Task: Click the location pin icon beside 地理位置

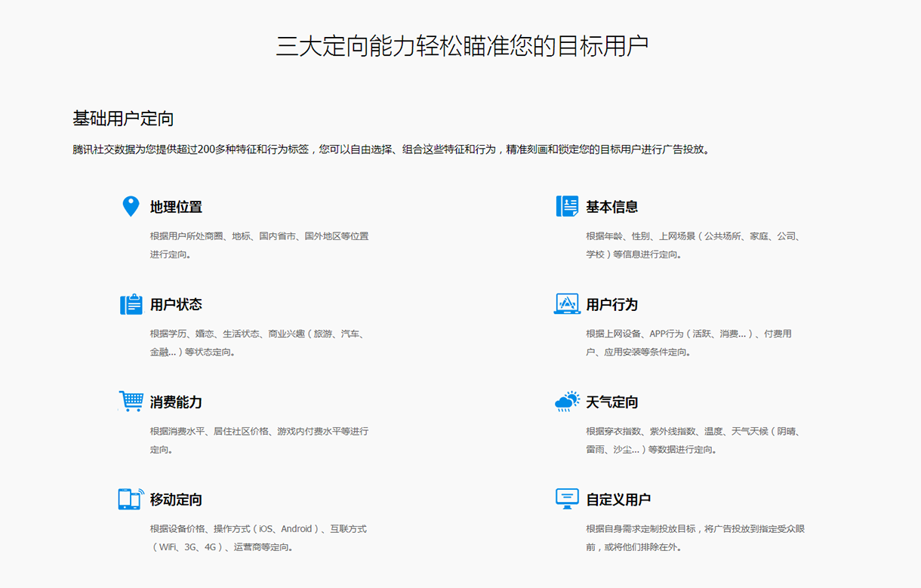Action: [131, 206]
